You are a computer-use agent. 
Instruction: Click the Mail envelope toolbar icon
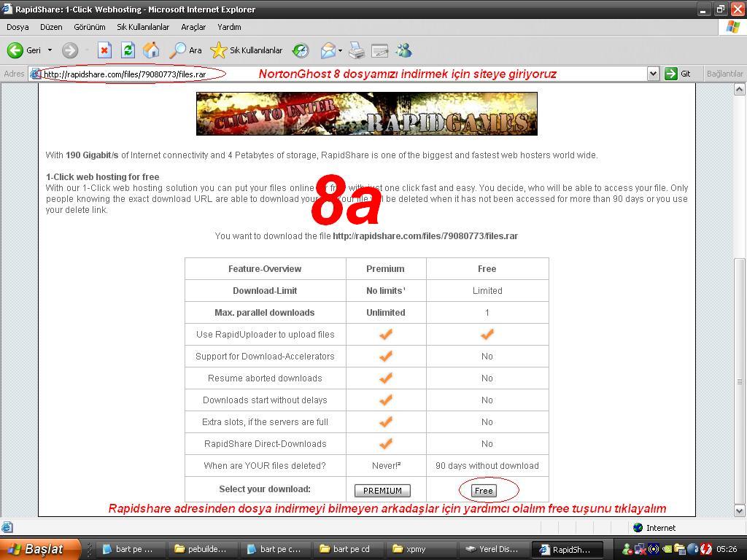tap(328, 50)
